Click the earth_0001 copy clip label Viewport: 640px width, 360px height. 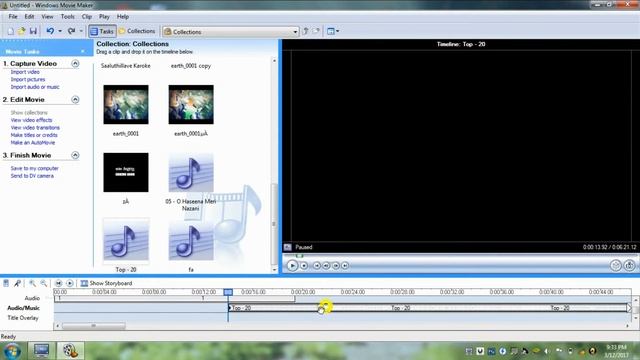point(191,66)
